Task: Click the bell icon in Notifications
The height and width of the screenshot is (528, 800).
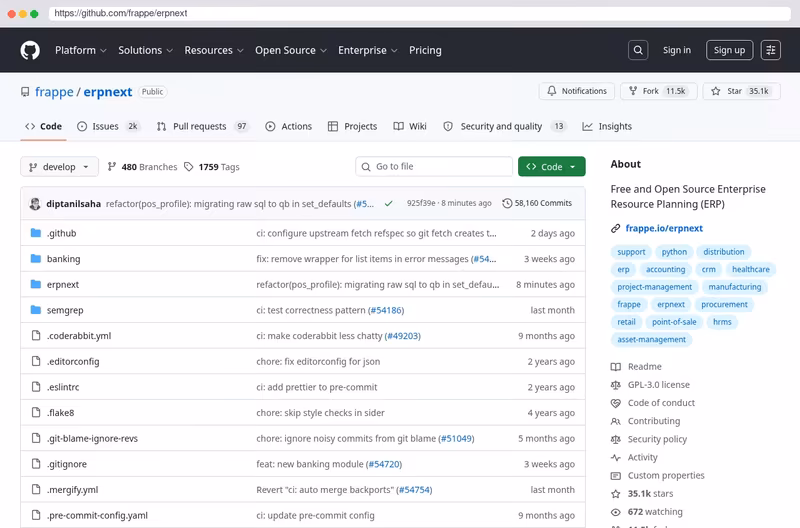Action: [552, 91]
